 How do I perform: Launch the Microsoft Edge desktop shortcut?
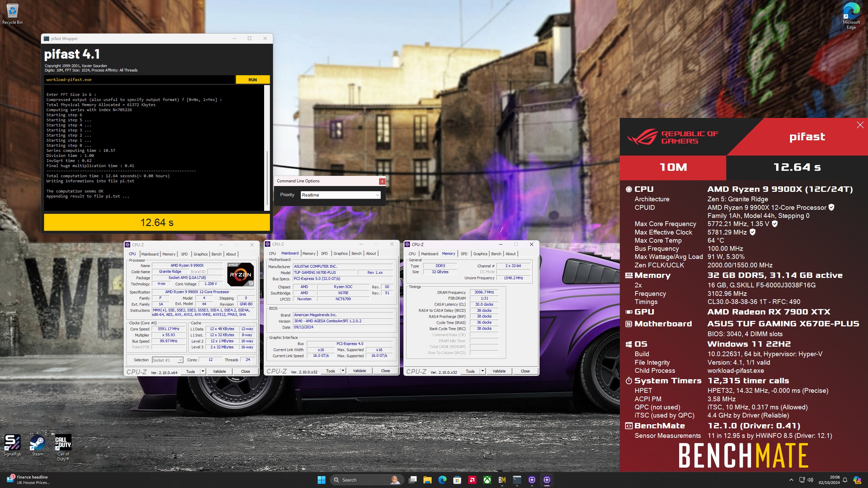click(x=851, y=16)
